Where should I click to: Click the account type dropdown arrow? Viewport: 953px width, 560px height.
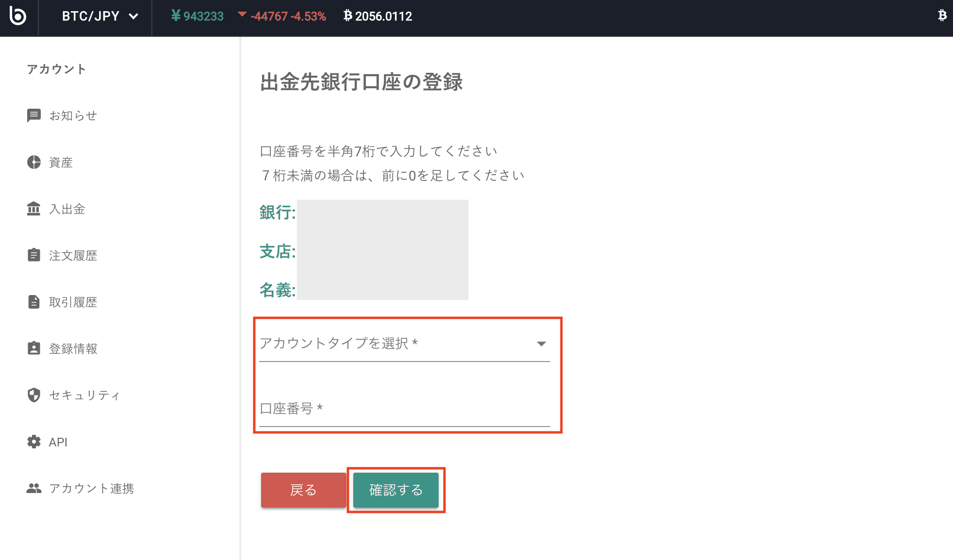pyautogui.click(x=541, y=344)
